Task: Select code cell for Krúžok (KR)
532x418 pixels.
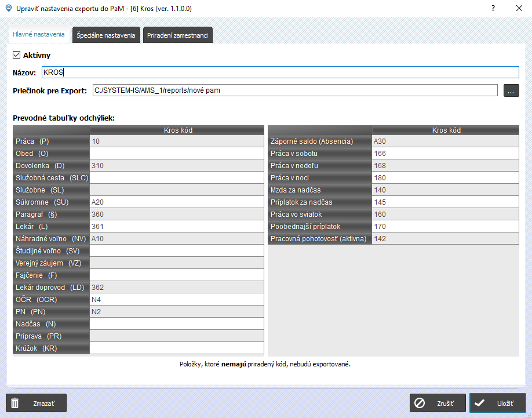Action: 177,348
